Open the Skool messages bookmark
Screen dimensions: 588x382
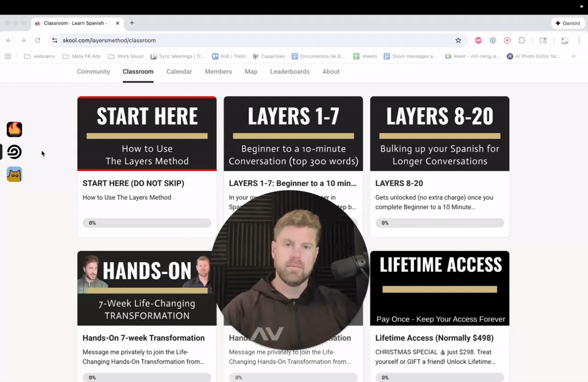click(410, 56)
